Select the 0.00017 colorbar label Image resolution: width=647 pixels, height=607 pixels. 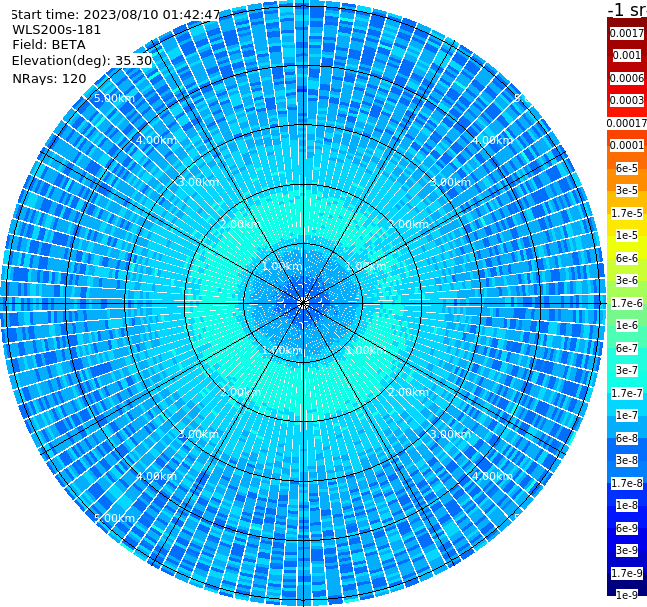click(627, 123)
